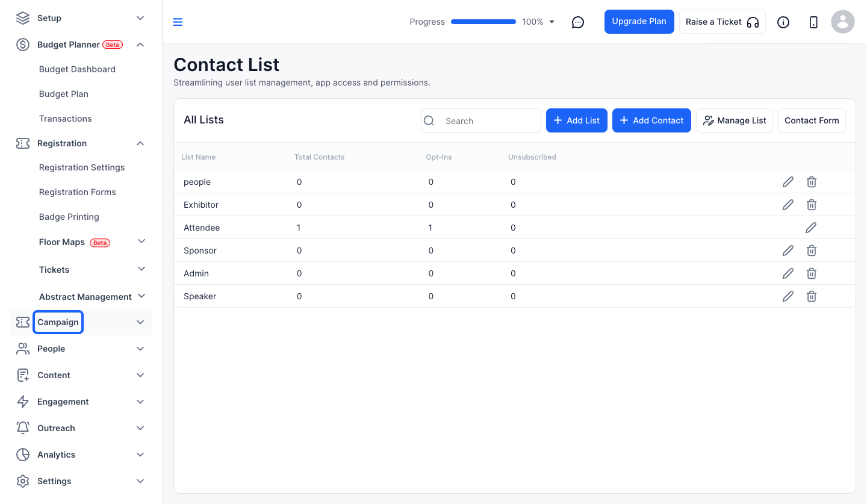Image resolution: width=867 pixels, height=504 pixels.
Task: Expand the Abstract Management chevron
Action: tap(141, 296)
